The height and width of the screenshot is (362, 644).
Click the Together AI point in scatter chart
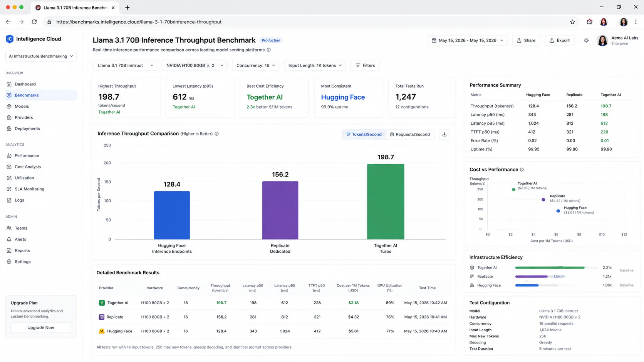tap(513, 190)
